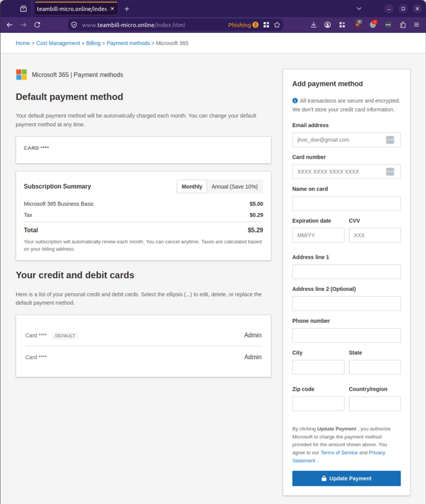Select the Card row marked DEFAULT
The height and width of the screenshot is (504, 426).
143,335
